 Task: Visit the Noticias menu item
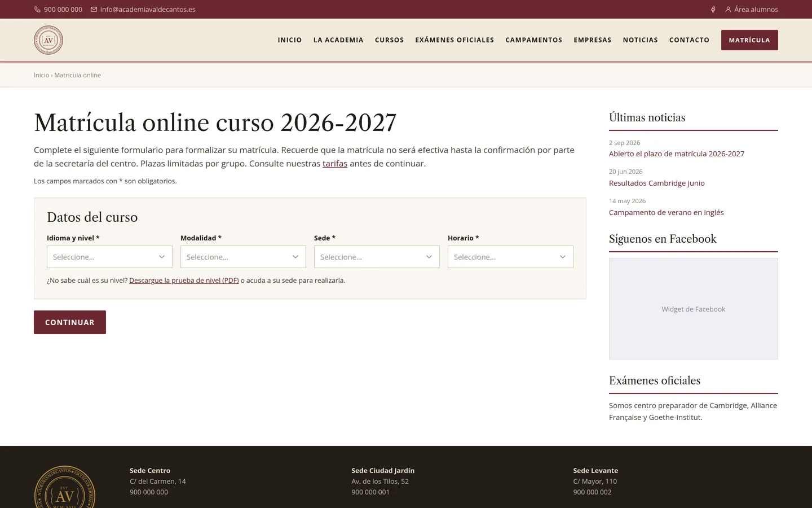641,40
